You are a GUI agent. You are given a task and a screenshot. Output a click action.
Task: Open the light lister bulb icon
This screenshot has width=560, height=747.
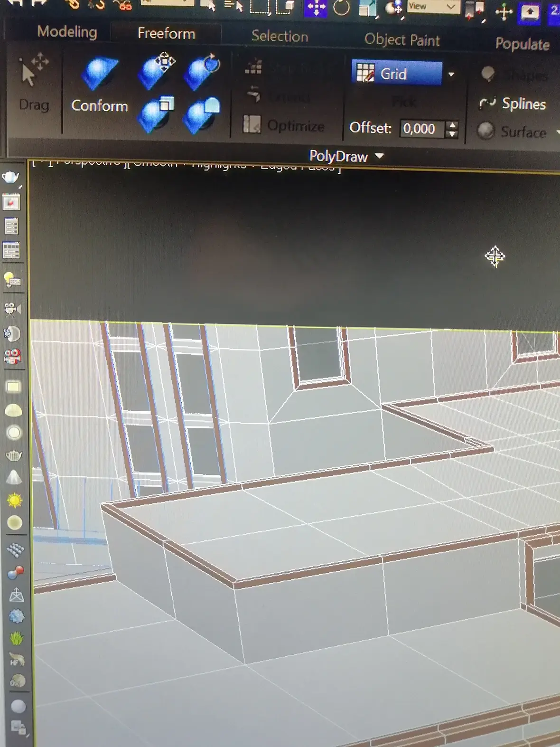click(12, 280)
